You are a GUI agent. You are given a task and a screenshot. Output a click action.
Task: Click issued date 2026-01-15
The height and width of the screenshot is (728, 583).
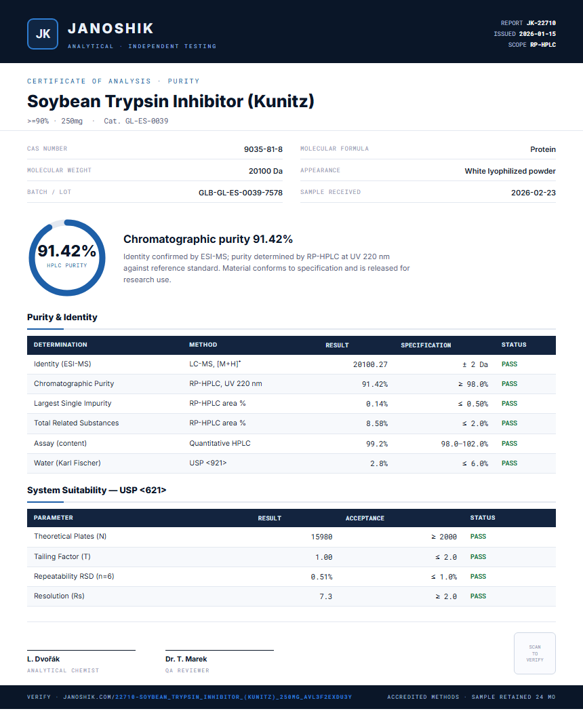[x=537, y=34]
